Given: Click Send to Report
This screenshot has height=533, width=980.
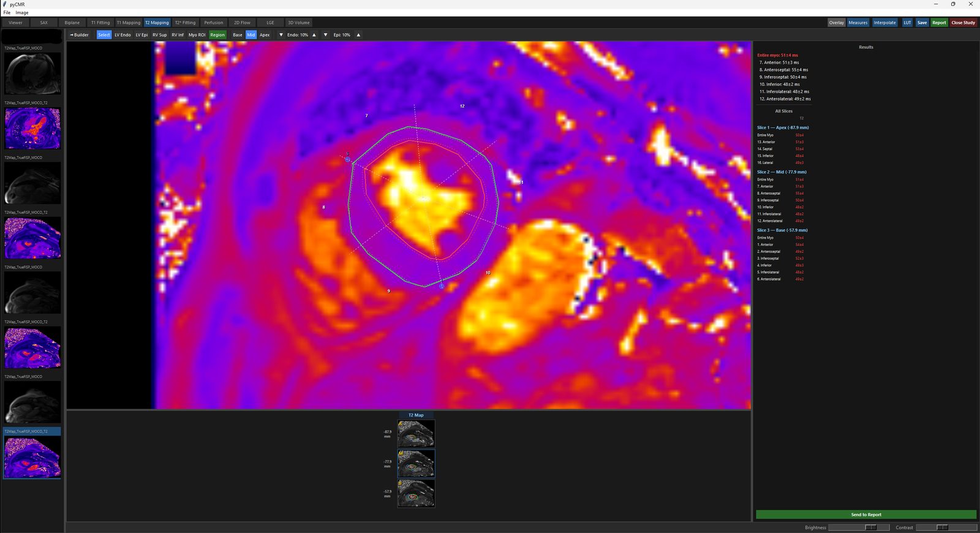Looking at the screenshot, I should coord(866,515).
